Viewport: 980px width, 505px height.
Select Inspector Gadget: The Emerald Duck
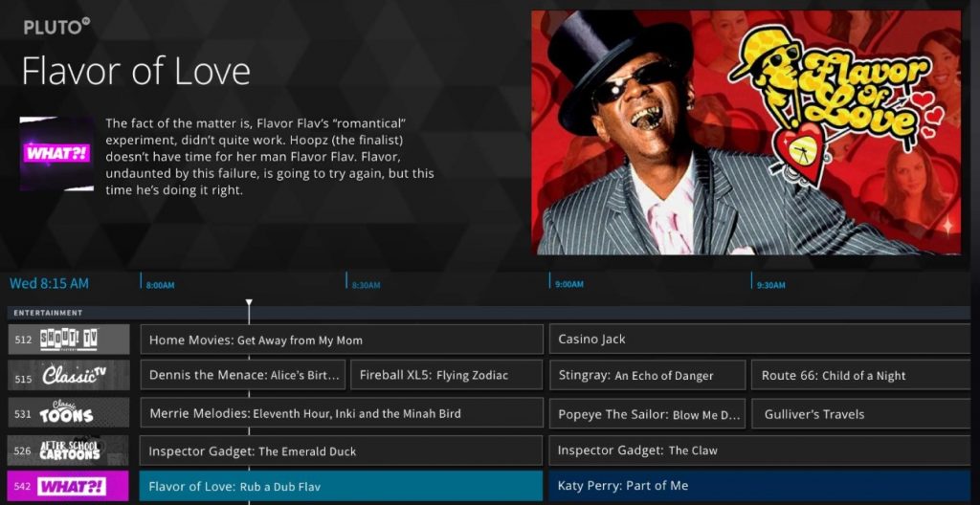click(341, 450)
